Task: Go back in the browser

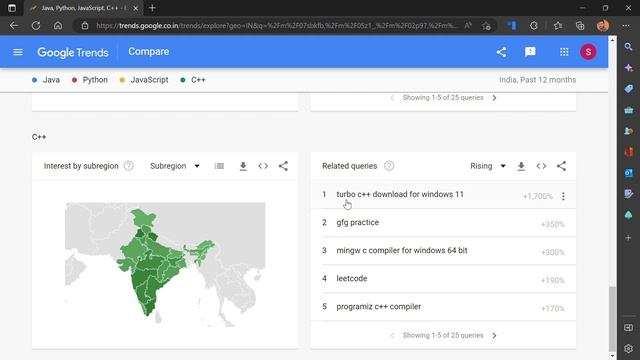Action: [14, 25]
